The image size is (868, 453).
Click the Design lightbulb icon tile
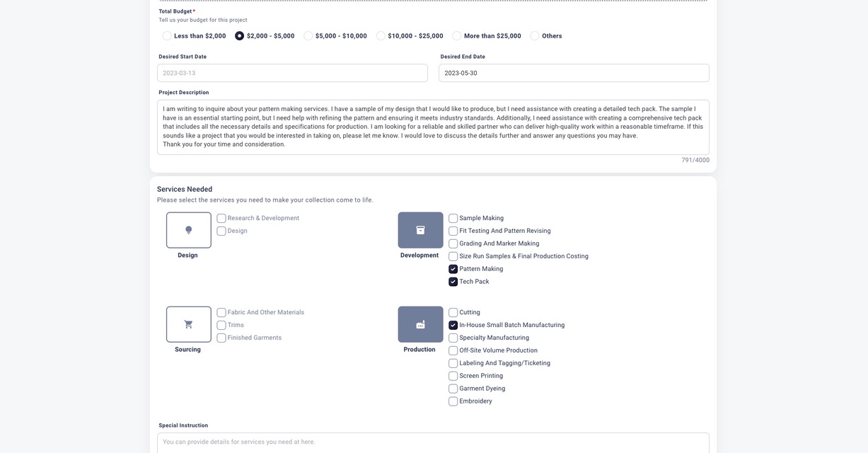(188, 230)
